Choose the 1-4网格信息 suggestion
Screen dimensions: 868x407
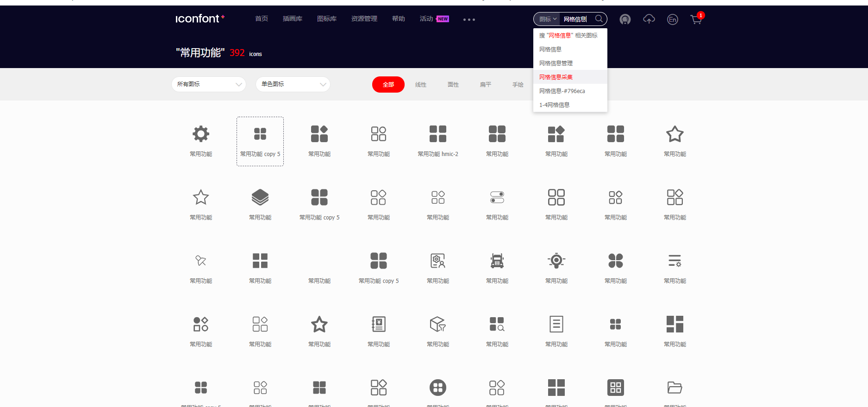point(570,105)
